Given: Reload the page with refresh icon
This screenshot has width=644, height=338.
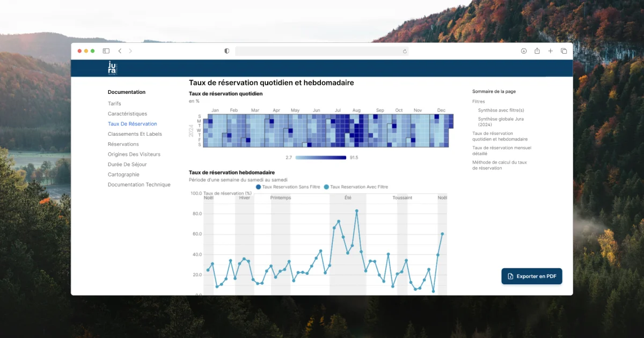Looking at the screenshot, I should (405, 52).
